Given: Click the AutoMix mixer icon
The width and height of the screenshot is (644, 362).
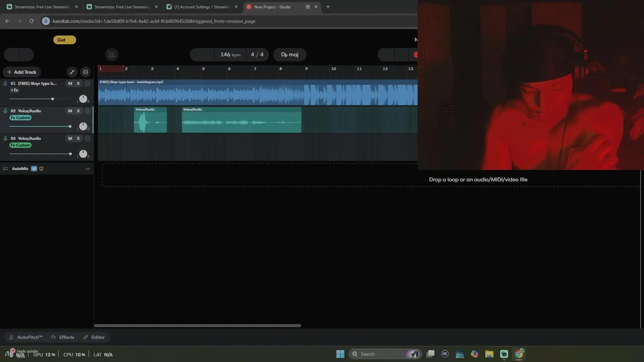Looking at the screenshot, I should (x=6, y=168).
